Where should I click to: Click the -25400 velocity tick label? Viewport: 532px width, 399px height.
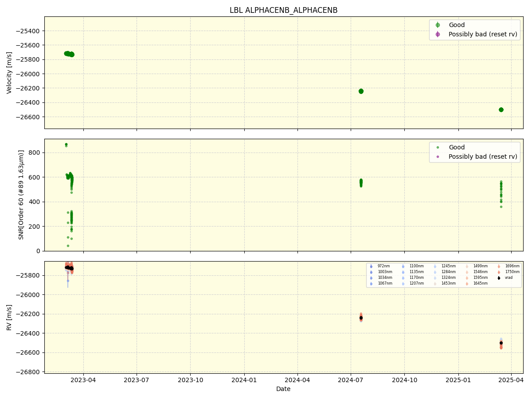coord(28,31)
